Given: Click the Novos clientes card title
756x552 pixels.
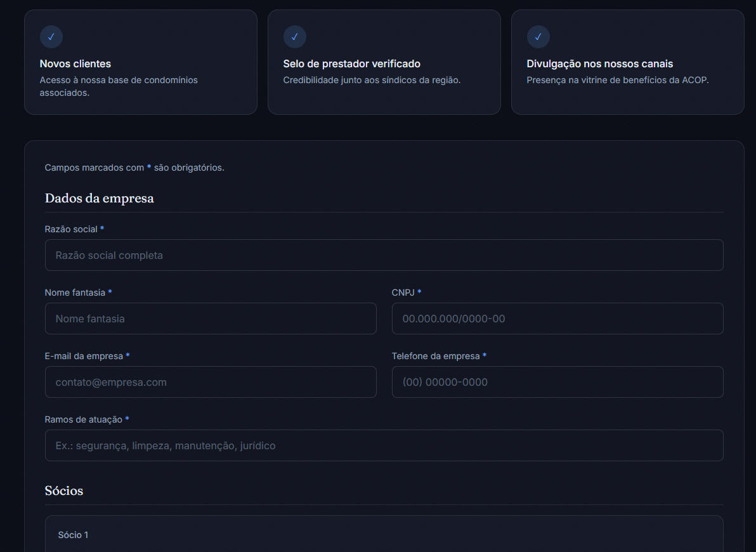Looking at the screenshot, I should coord(75,63).
